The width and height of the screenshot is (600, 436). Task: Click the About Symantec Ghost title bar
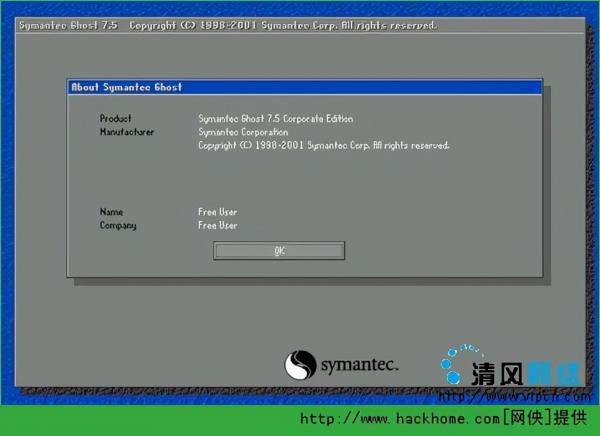point(305,87)
